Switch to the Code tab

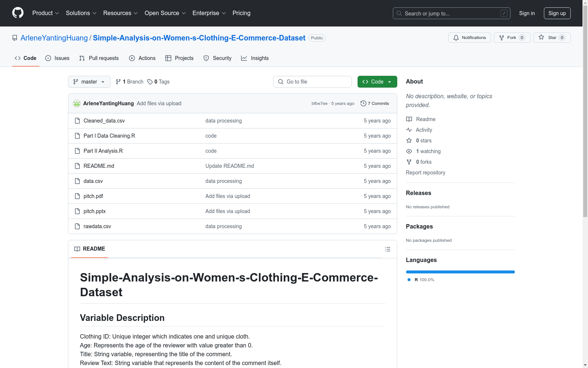[x=26, y=58]
